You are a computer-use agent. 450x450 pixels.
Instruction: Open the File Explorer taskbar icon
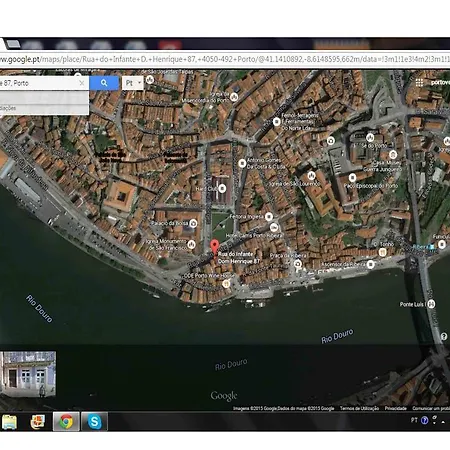click(x=9, y=422)
